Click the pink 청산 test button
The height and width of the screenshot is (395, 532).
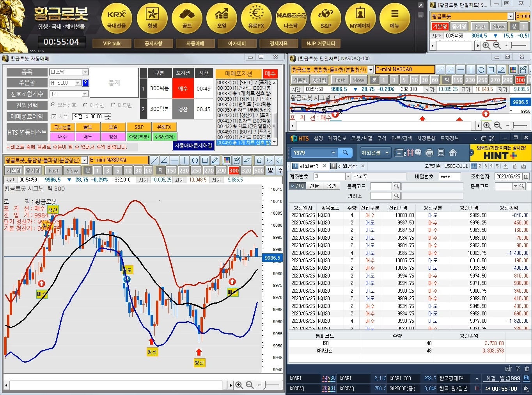(x=113, y=137)
